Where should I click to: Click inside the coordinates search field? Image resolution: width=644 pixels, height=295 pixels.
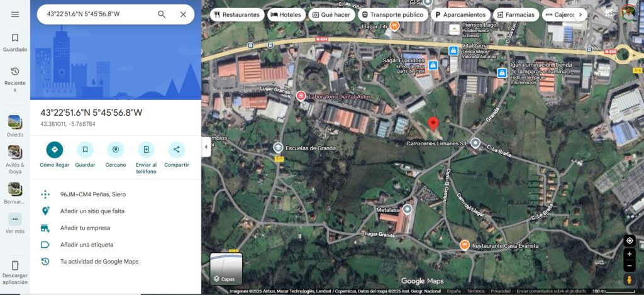(94, 14)
